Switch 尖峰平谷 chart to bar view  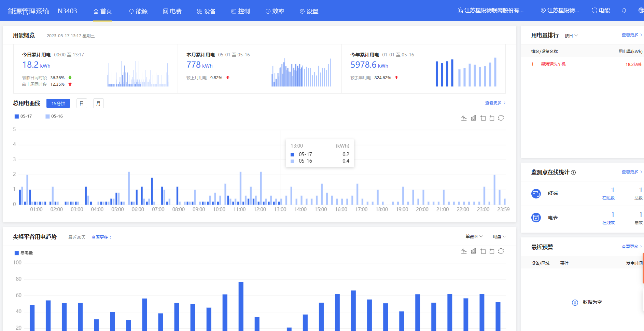(x=473, y=251)
